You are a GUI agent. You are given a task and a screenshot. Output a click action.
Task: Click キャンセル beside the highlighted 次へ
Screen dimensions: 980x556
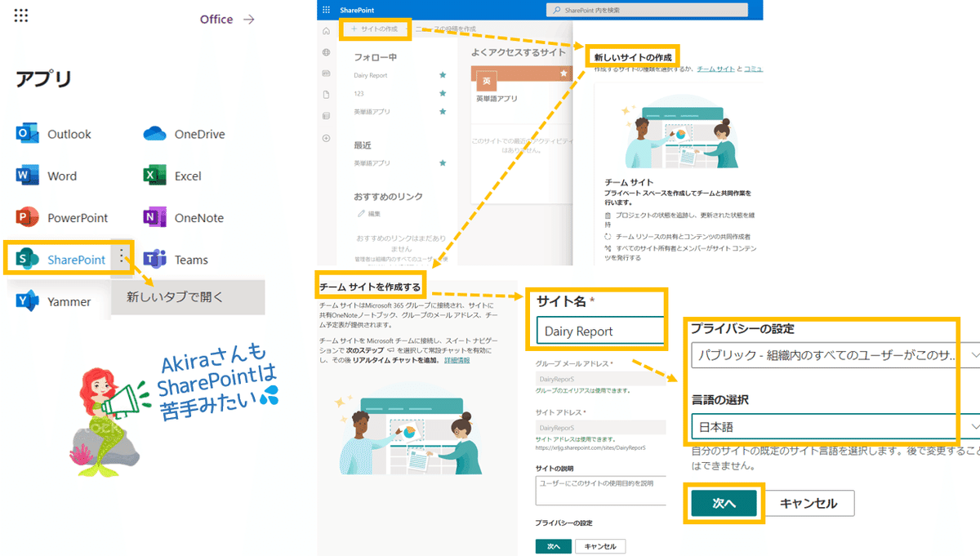pyautogui.click(x=808, y=503)
